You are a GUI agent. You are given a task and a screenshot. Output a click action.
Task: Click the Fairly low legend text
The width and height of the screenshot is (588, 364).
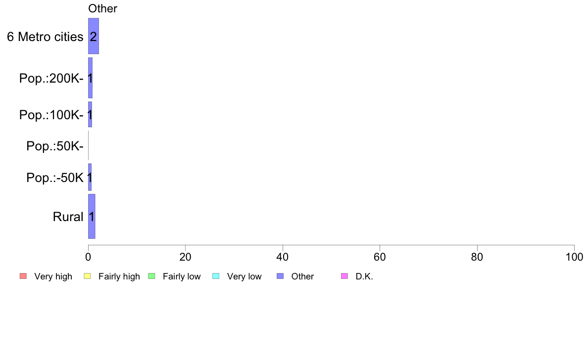coord(182,276)
